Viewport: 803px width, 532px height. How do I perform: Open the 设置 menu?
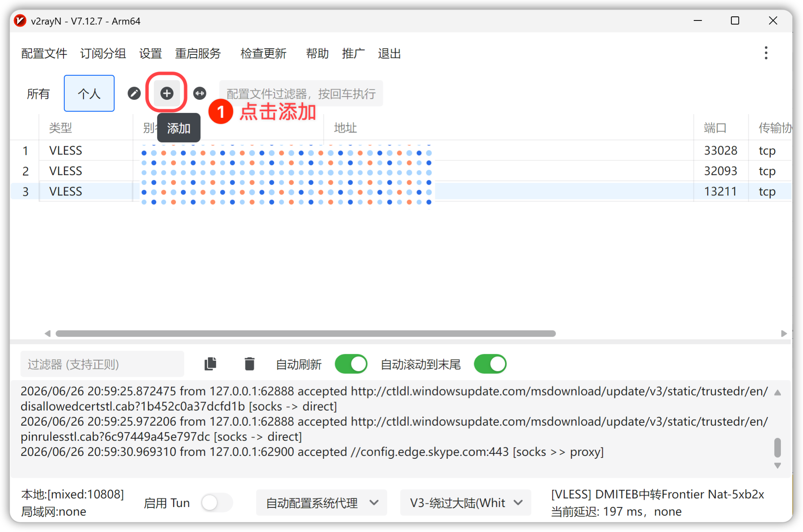pos(151,54)
